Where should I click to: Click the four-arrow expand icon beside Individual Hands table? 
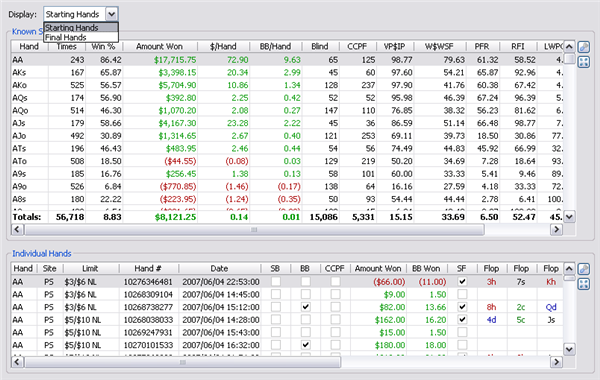[584, 284]
